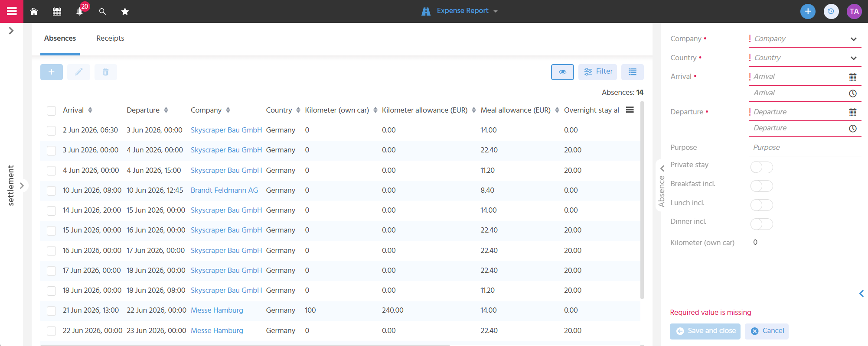Open Arrival date calendar picker icon
This screenshot has width=868, height=346.
click(853, 77)
